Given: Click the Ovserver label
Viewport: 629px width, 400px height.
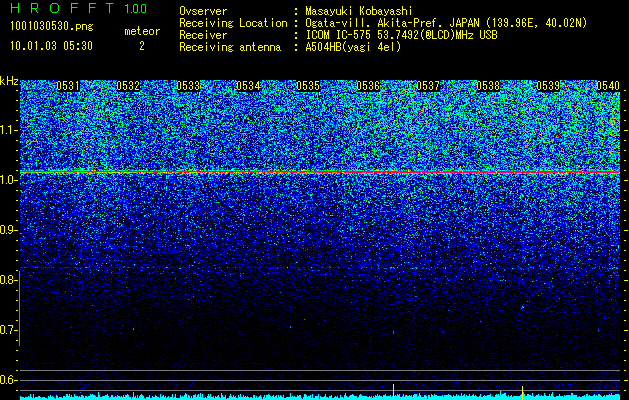Looking at the screenshot, I should (203, 11).
